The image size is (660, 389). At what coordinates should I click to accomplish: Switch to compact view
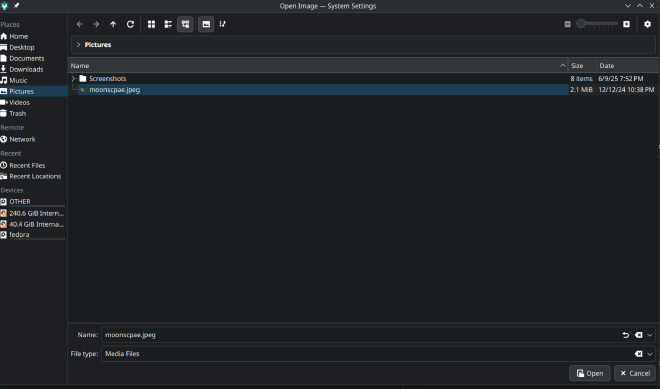click(168, 24)
